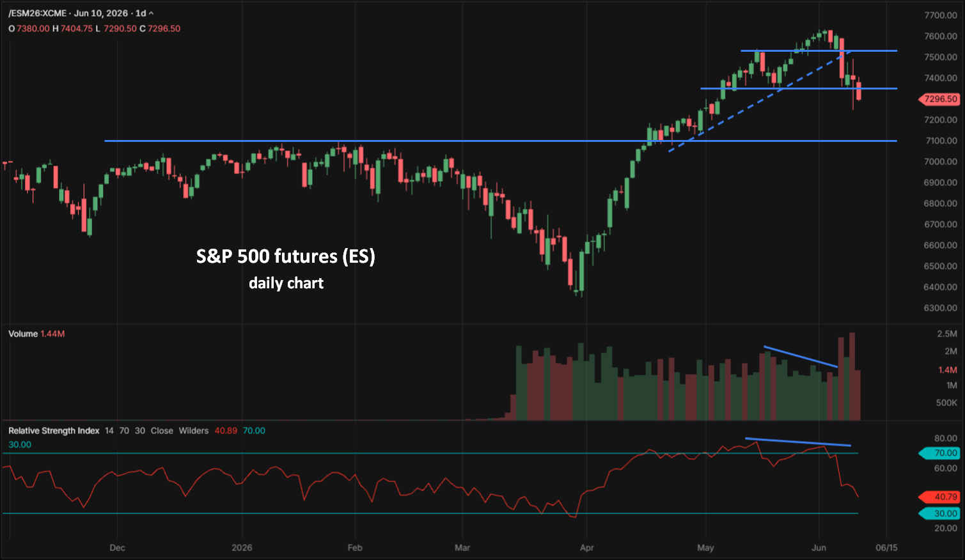Click the red 1.4M volume axis tag
Image resolution: width=965 pixels, height=560 pixels.
(x=948, y=370)
